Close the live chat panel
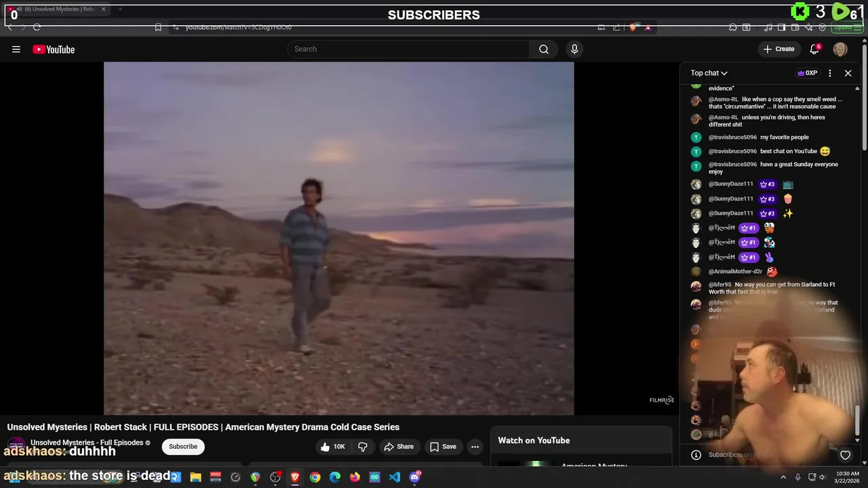The image size is (868, 488). pos(848,73)
